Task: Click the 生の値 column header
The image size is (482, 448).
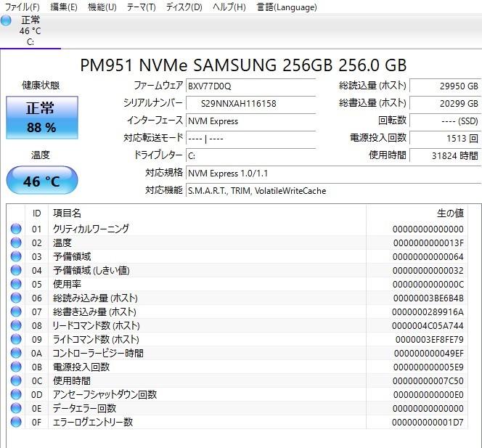Action: 417,213
